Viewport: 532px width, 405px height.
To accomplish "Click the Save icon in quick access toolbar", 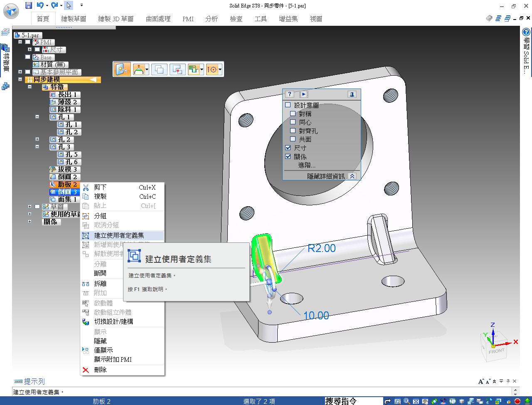I will pos(29,5).
